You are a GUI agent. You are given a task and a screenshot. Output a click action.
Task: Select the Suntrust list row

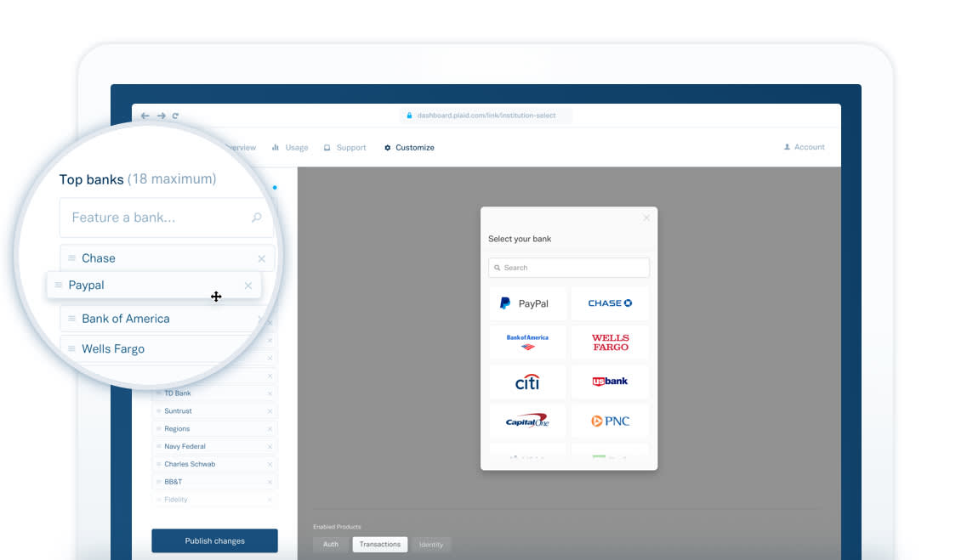pos(214,411)
